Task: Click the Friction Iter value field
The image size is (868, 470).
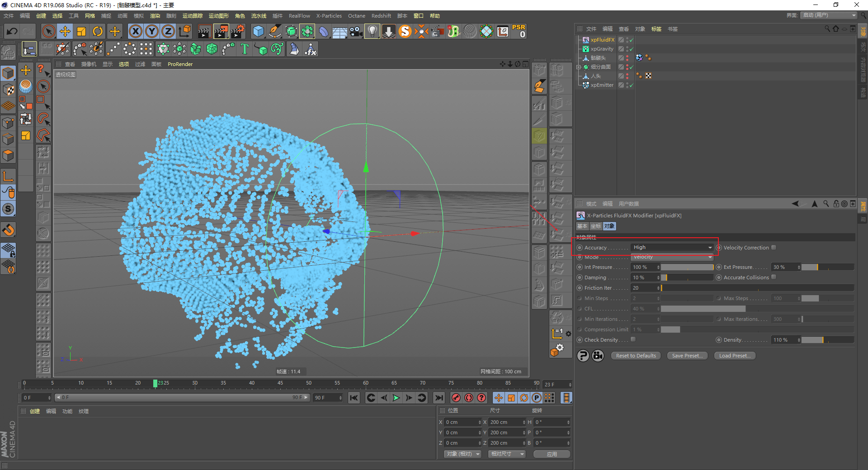Action: [645, 288]
